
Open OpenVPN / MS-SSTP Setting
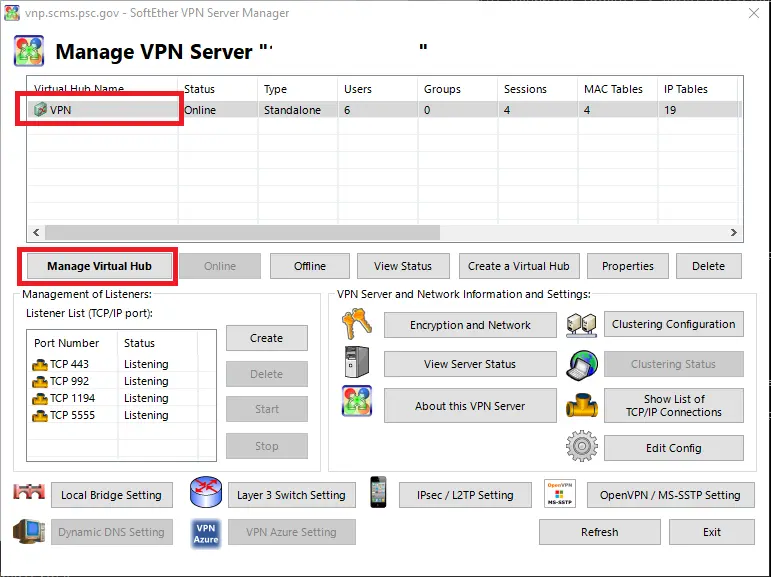(x=671, y=495)
